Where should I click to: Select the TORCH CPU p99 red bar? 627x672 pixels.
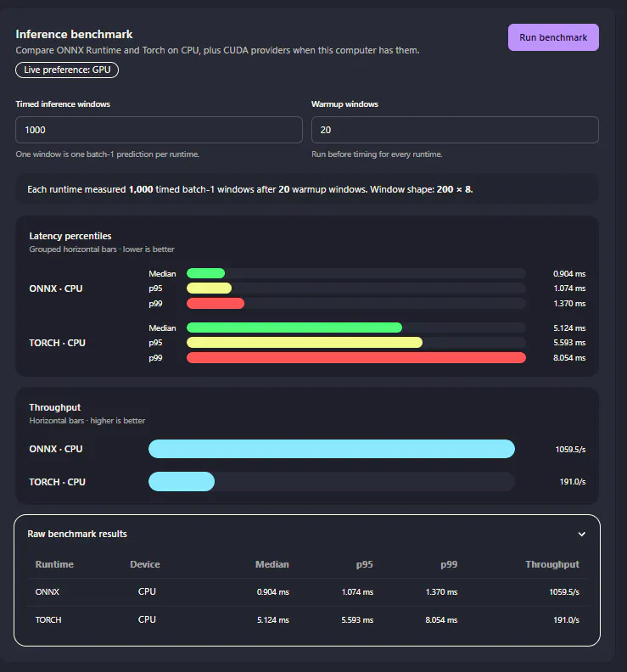[x=356, y=358]
